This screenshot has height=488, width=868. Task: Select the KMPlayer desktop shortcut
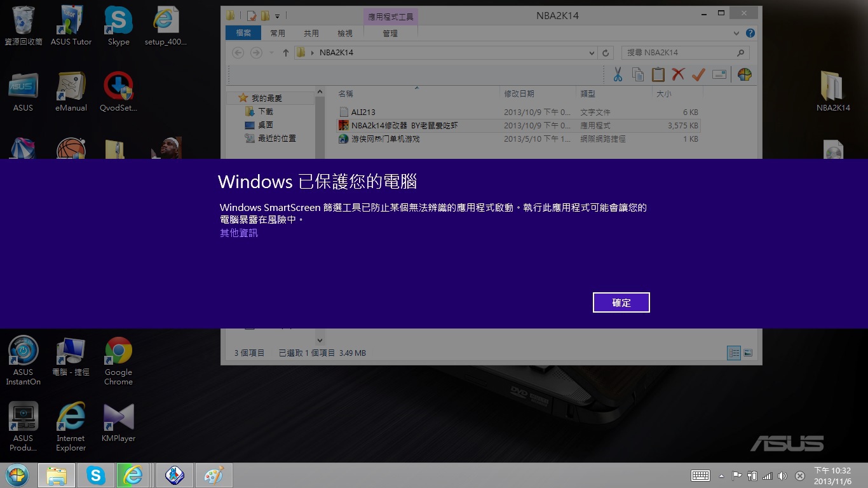(119, 422)
